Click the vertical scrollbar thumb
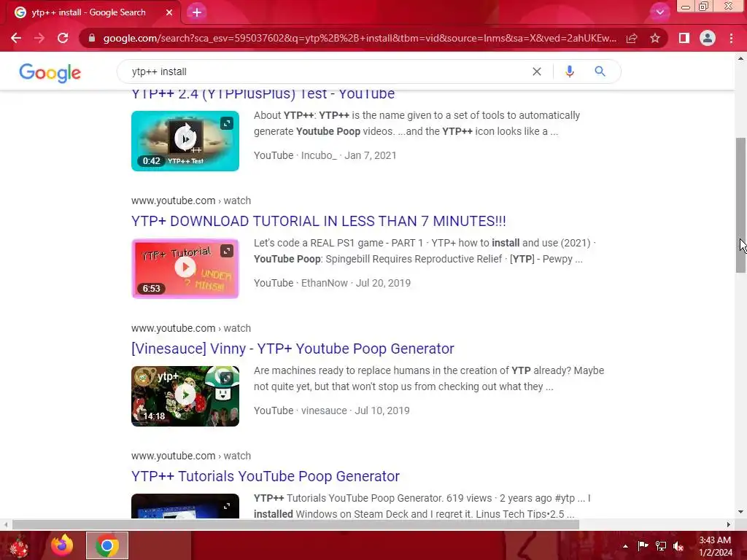This screenshot has height=560, width=747. click(740, 205)
